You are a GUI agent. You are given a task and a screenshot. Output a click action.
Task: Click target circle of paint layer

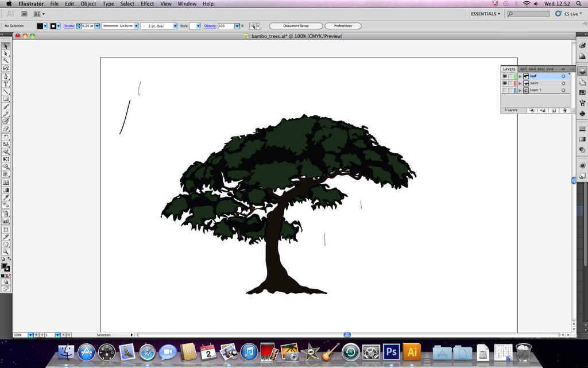[563, 83]
